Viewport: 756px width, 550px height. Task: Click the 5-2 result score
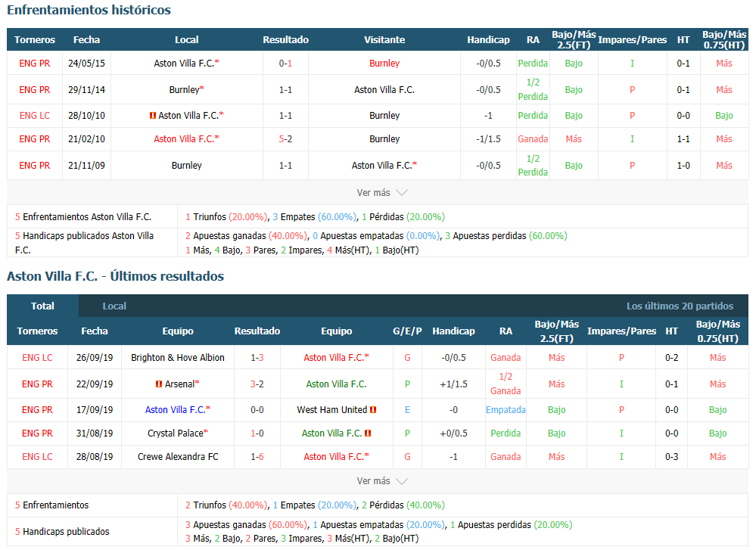click(x=285, y=139)
